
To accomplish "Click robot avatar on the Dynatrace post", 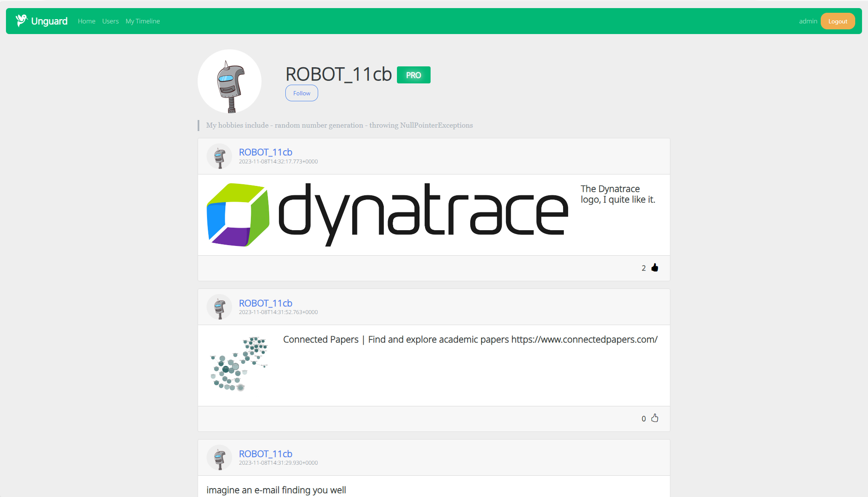I will pos(219,157).
